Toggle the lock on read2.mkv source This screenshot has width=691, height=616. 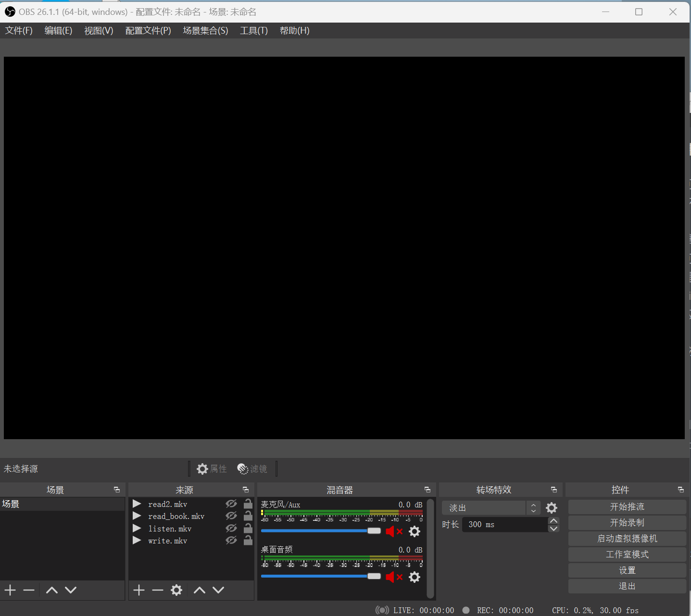click(248, 503)
